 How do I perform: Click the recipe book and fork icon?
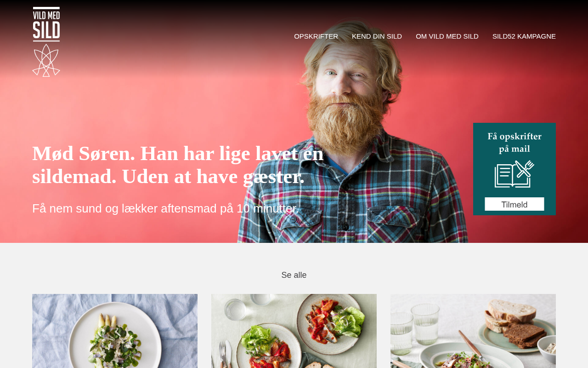coord(514,174)
